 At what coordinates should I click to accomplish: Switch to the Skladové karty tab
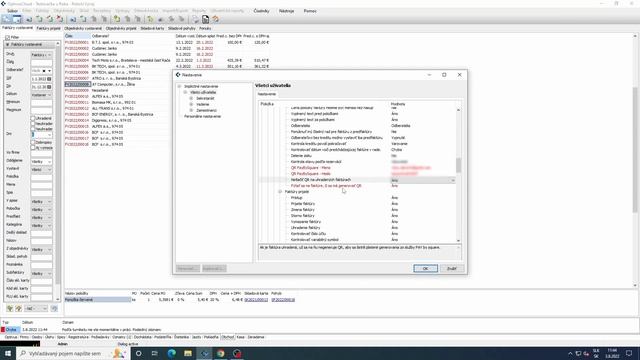pyautogui.click(x=152, y=29)
